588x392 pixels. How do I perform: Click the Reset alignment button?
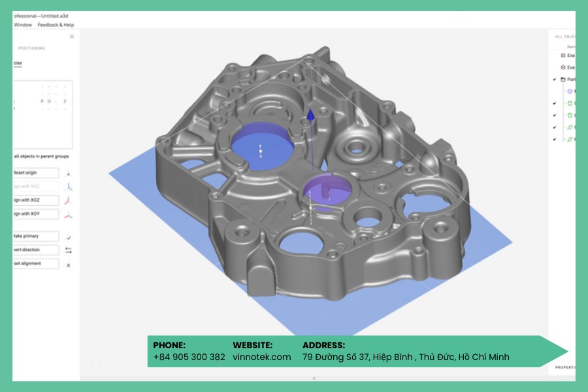point(36,264)
